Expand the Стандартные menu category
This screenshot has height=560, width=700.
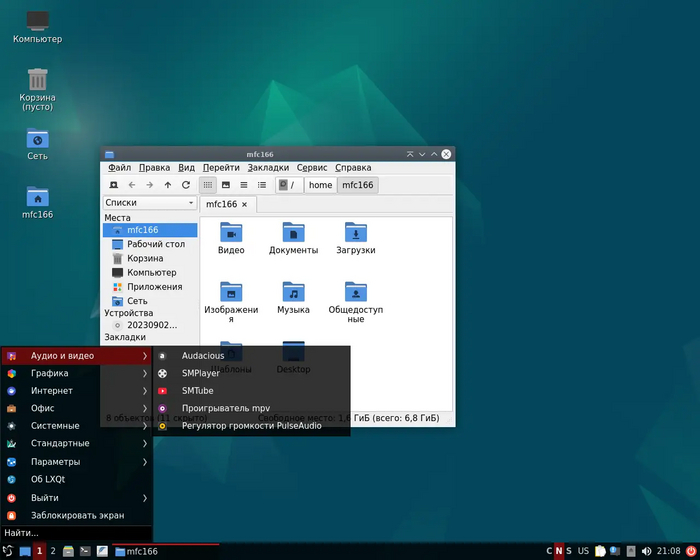77,443
